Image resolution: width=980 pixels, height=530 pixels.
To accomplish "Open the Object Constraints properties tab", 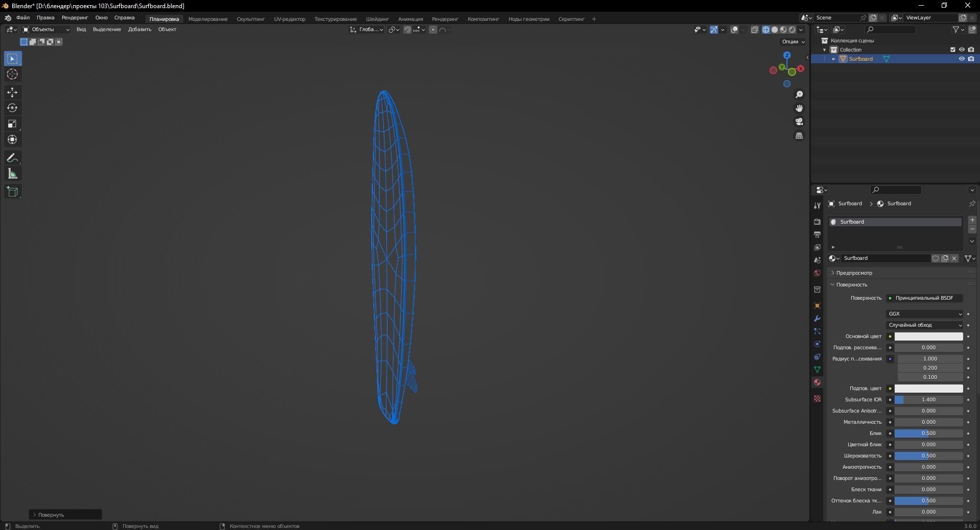I will tap(817, 356).
